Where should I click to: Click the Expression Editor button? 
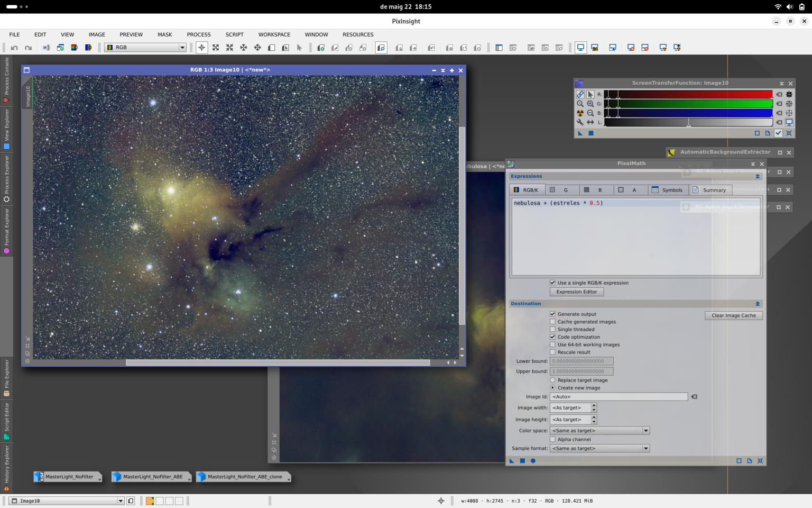coord(576,292)
